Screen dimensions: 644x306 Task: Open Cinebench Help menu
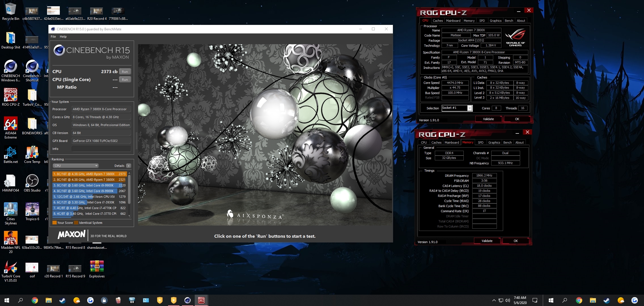pyautogui.click(x=63, y=37)
